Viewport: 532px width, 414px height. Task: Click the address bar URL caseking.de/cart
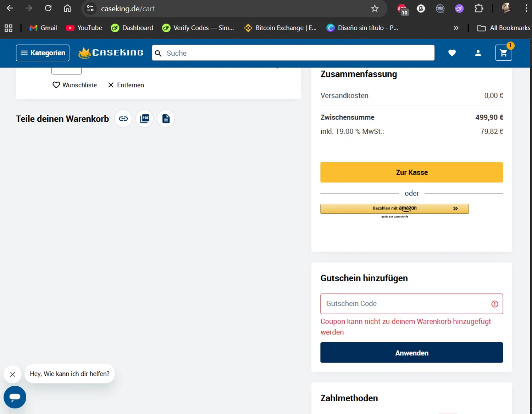tap(128, 9)
